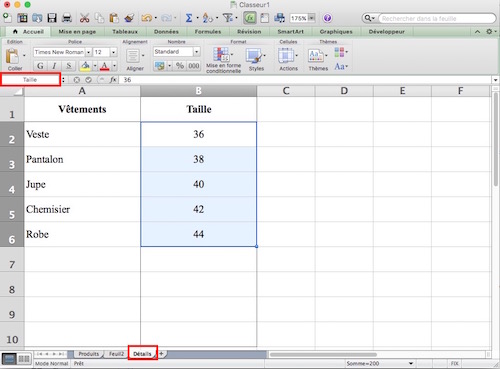Open the Tableaux ribbon tab
This screenshot has width=500, height=369.
[125, 32]
